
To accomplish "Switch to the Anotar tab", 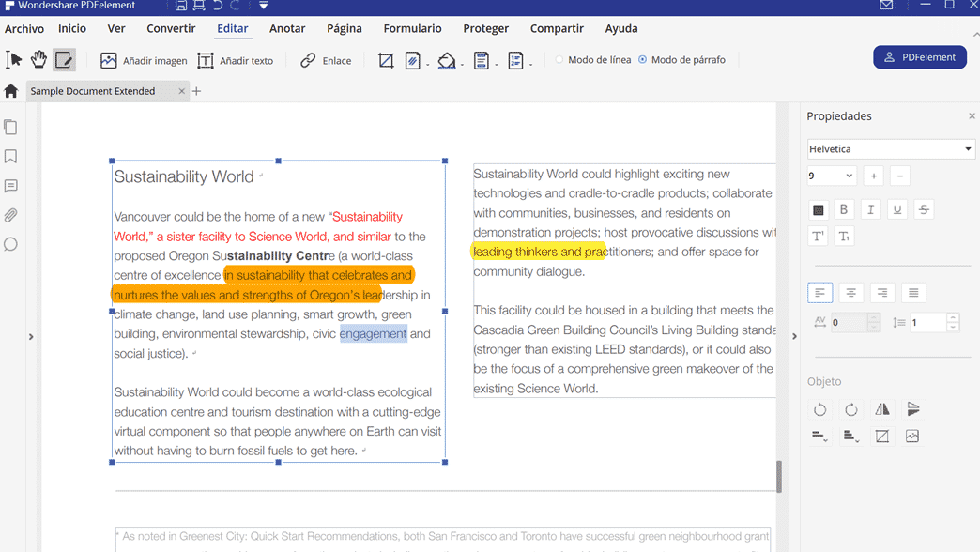I will 287,29.
